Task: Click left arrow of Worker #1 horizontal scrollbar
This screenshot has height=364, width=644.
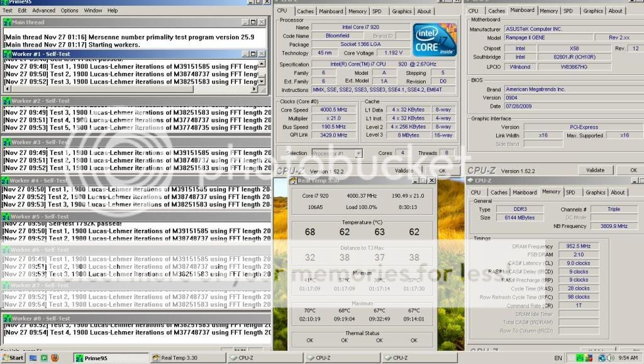Action: 7,89
